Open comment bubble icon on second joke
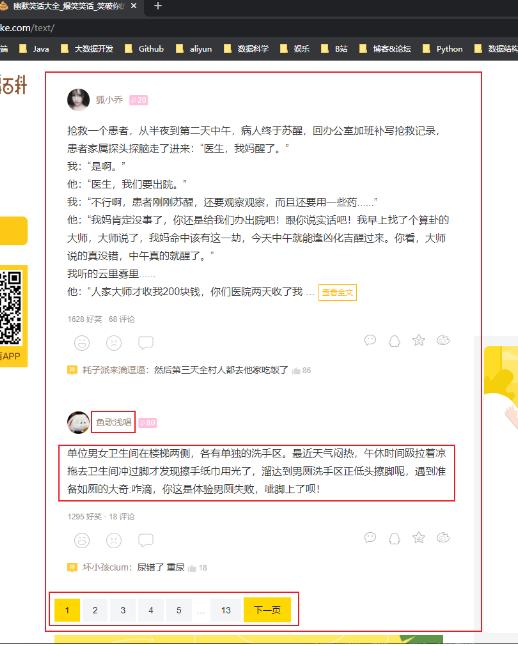The height and width of the screenshot is (646, 518). (x=145, y=540)
